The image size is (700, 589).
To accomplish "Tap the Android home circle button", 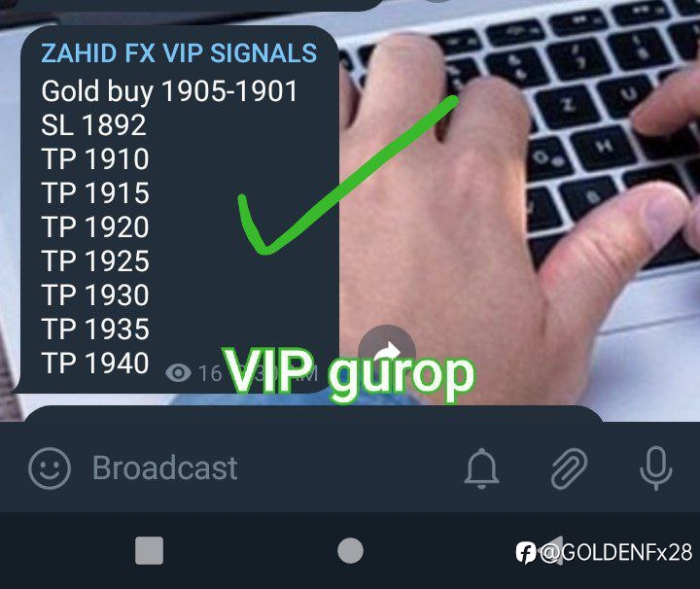I will click(350, 551).
